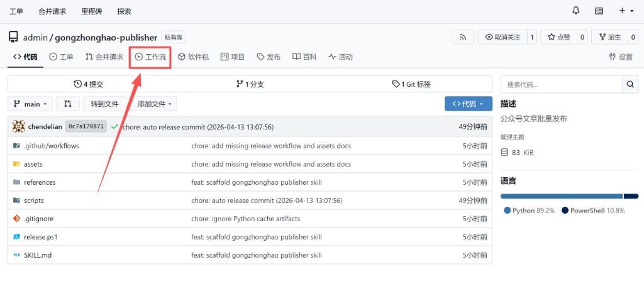The image size is (644, 291).
Task: Open the 合并请求 repository tab
Action: pyautogui.click(x=104, y=57)
